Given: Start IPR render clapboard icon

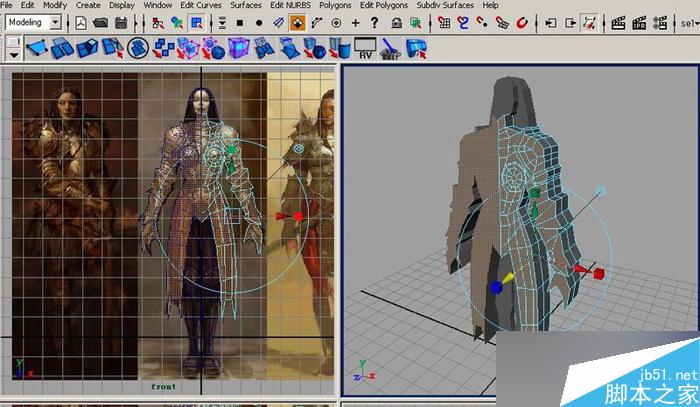Looking at the screenshot, I should click(639, 23).
